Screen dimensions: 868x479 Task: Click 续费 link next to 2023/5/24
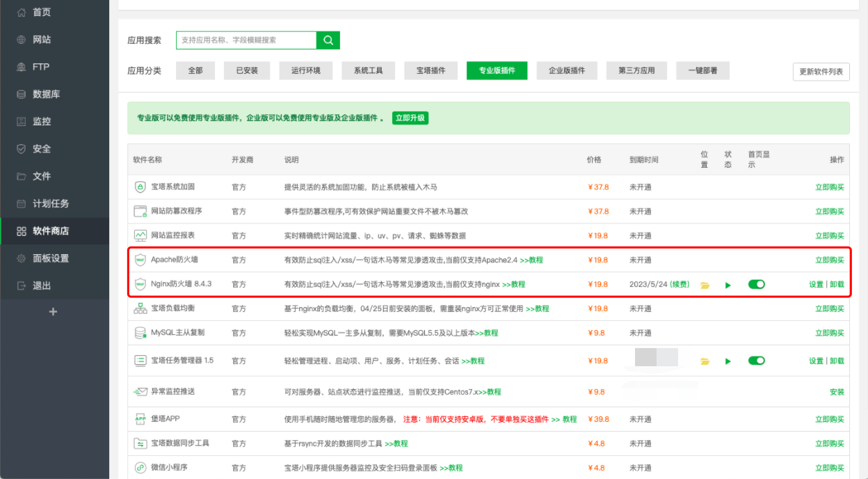tap(680, 285)
